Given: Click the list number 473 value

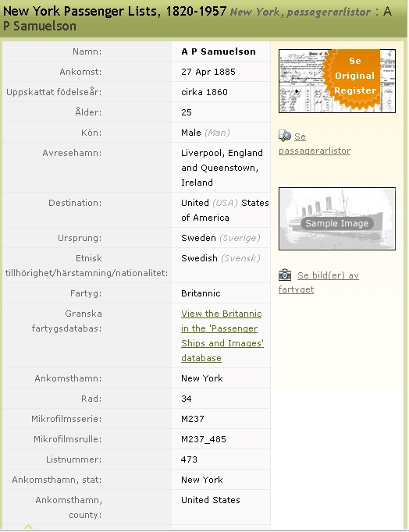Looking at the screenshot, I should pos(189,459).
